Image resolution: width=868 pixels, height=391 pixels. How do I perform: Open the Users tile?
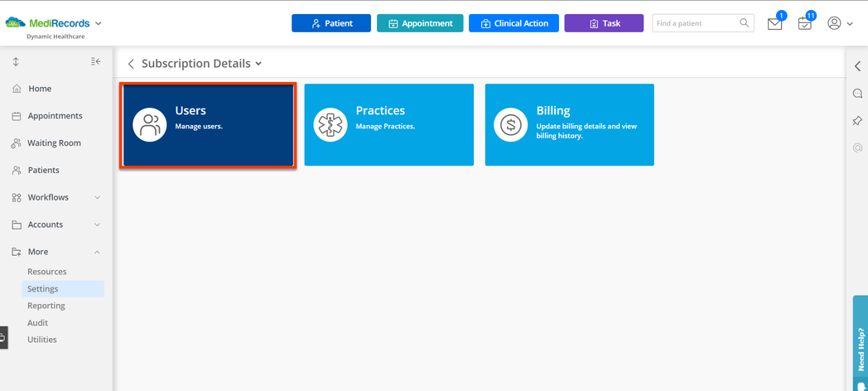tap(208, 124)
